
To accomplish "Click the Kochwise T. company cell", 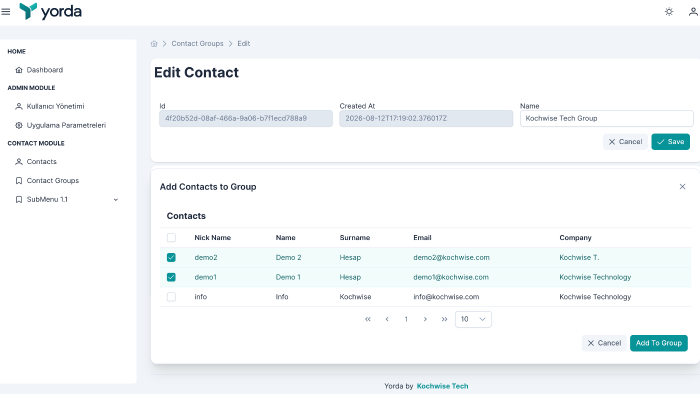I will [579, 257].
